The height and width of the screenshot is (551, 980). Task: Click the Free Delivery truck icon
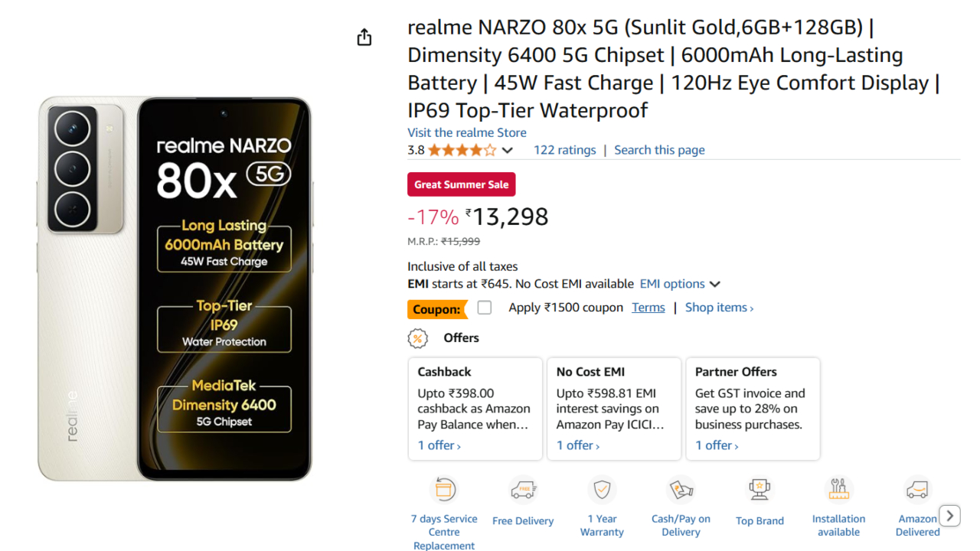coord(523,490)
